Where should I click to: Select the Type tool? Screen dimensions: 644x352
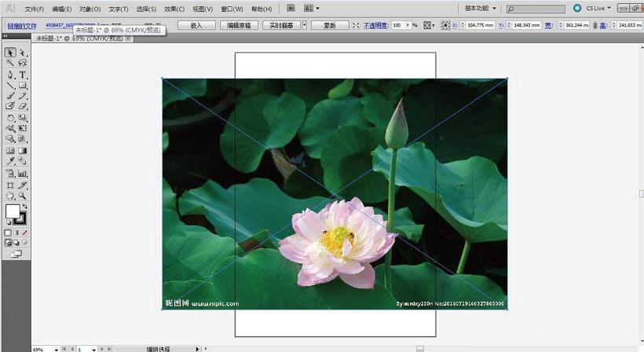pyautogui.click(x=23, y=75)
